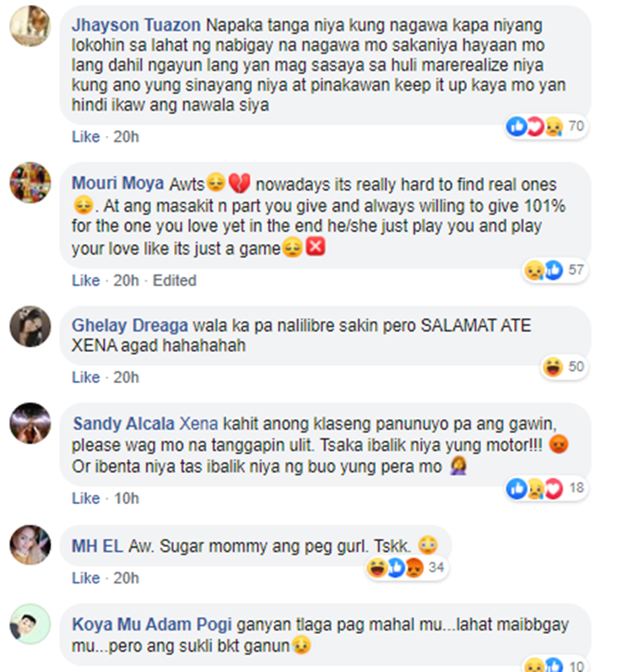The width and height of the screenshot is (633, 672).
Task: Click MH EL's avatar image
Action: click(30, 545)
